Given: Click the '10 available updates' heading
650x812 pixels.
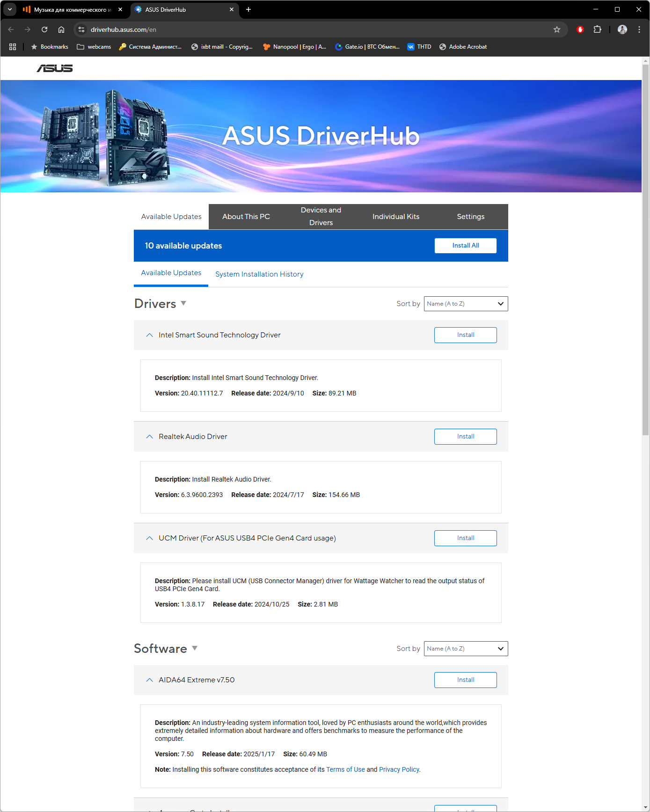Looking at the screenshot, I should pos(183,246).
